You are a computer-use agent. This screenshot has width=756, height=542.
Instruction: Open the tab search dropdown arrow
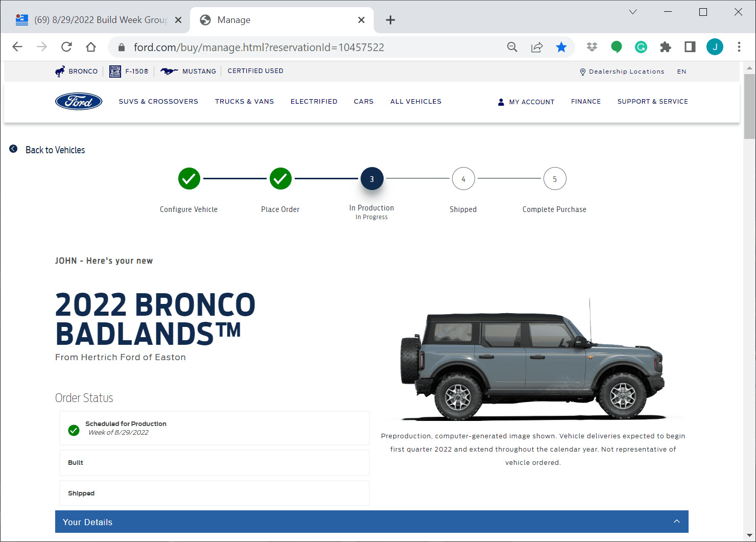[x=633, y=12]
